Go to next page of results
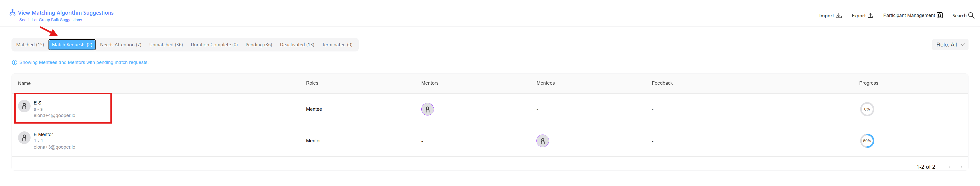Image resolution: width=980 pixels, height=186 pixels. tap(961, 167)
